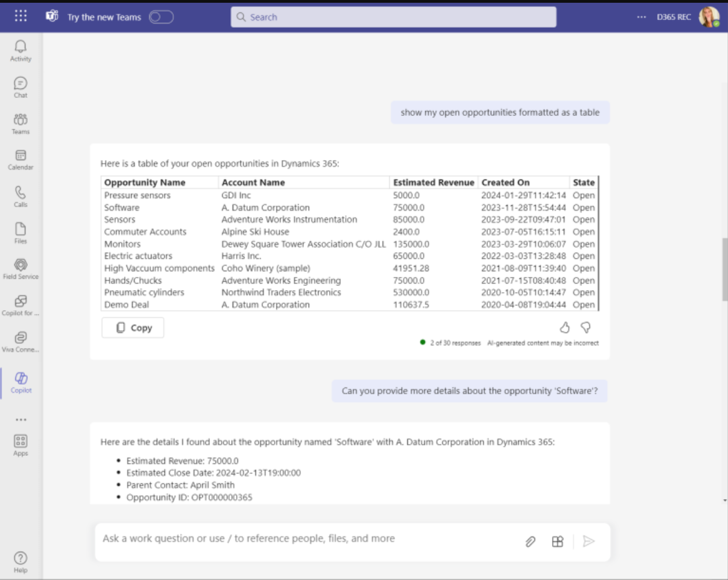Click the State column header
The image size is (728, 580).
click(x=584, y=183)
